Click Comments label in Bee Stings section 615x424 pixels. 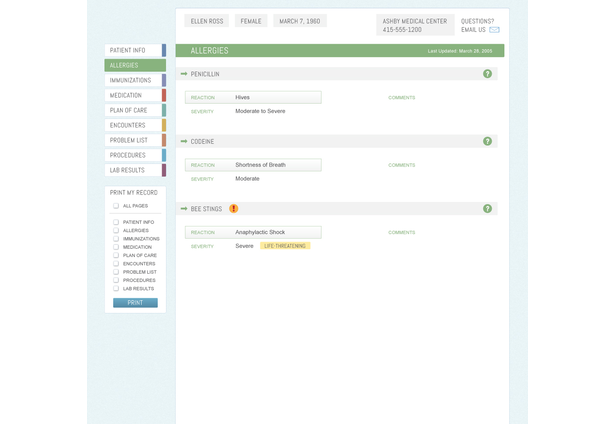[402, 233]
